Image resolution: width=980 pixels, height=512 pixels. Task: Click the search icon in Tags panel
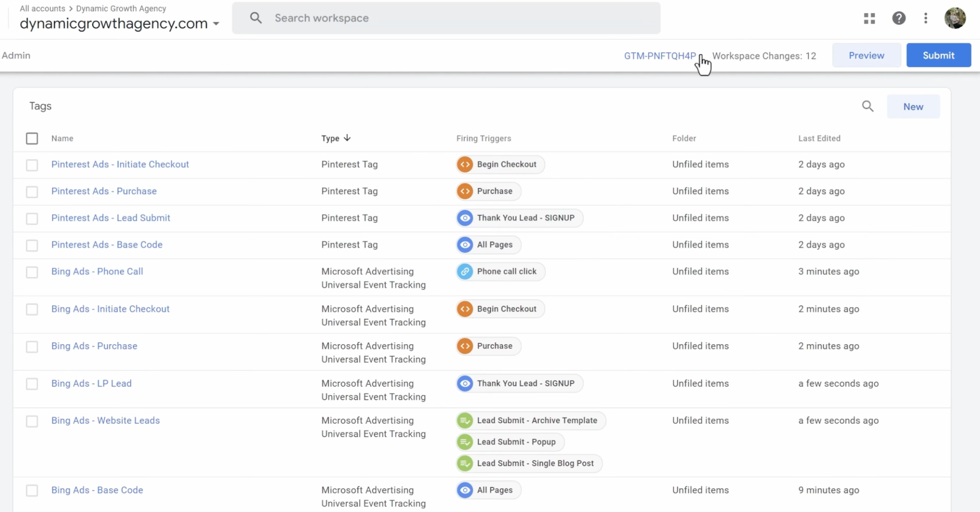[868, 106]
